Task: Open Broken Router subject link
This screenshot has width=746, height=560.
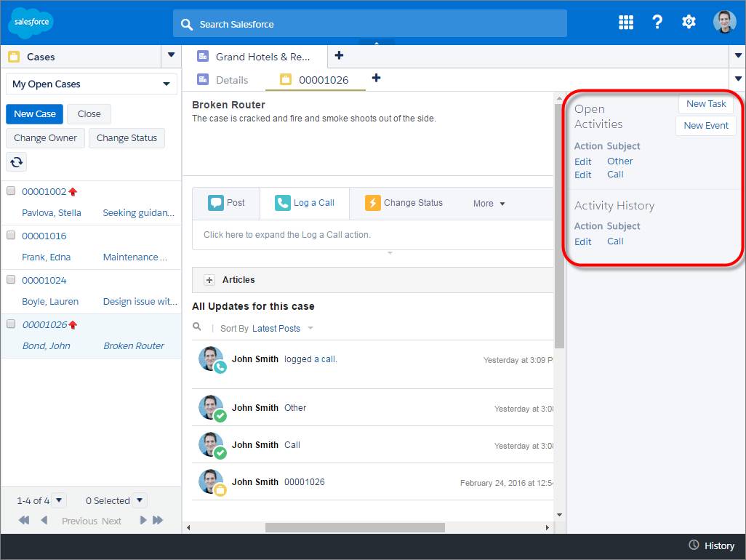Action: click(134, 346)
